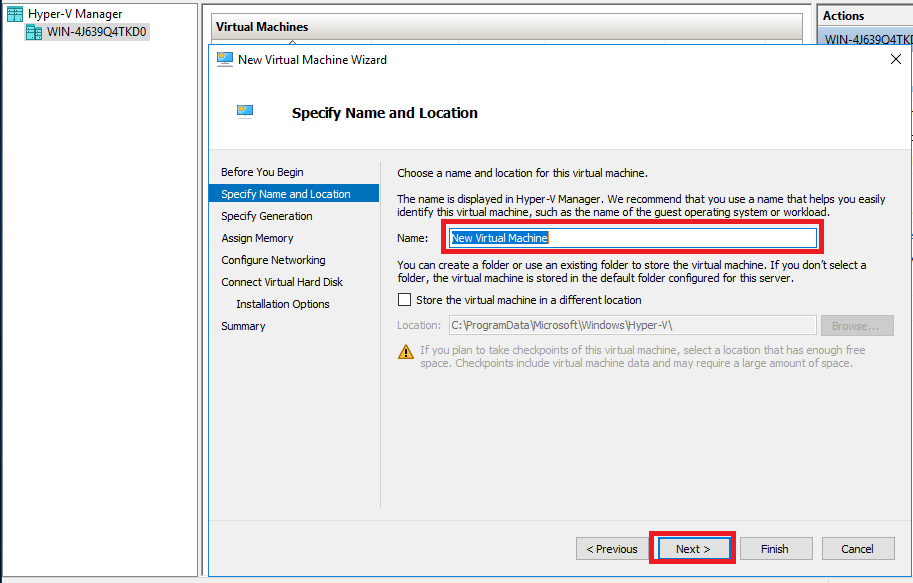Click the Finish button

tap(775, 548)
